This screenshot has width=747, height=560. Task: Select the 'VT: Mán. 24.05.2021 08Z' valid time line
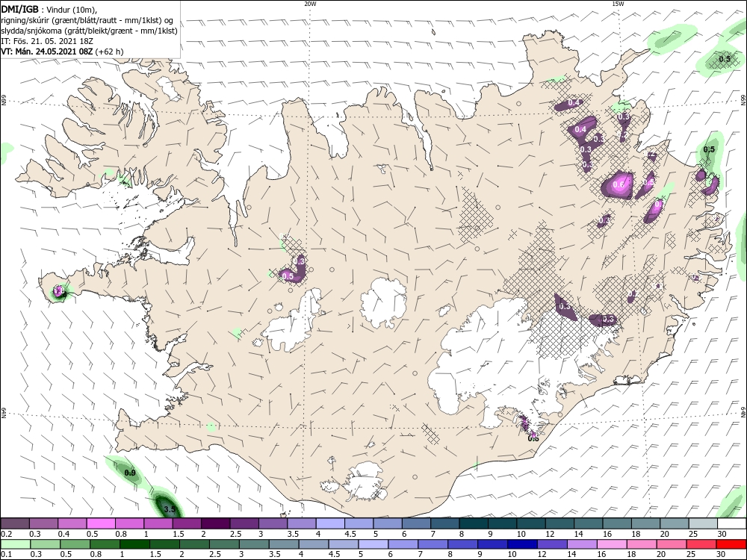click(48, 51)
